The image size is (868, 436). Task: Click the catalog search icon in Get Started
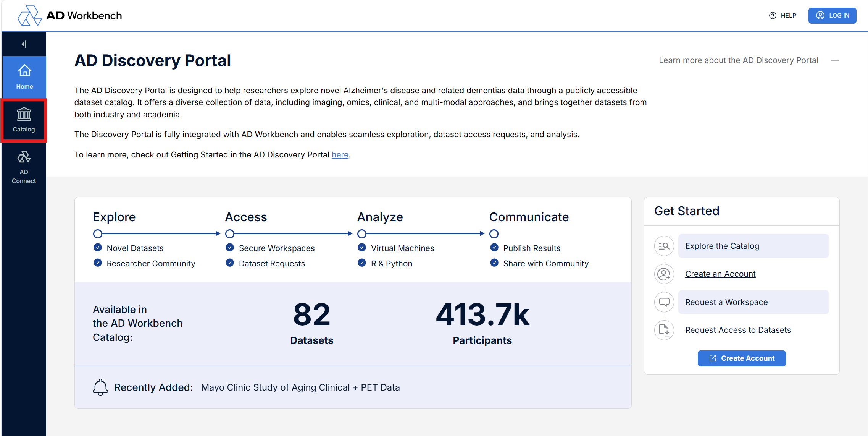[x=664, y=246]
